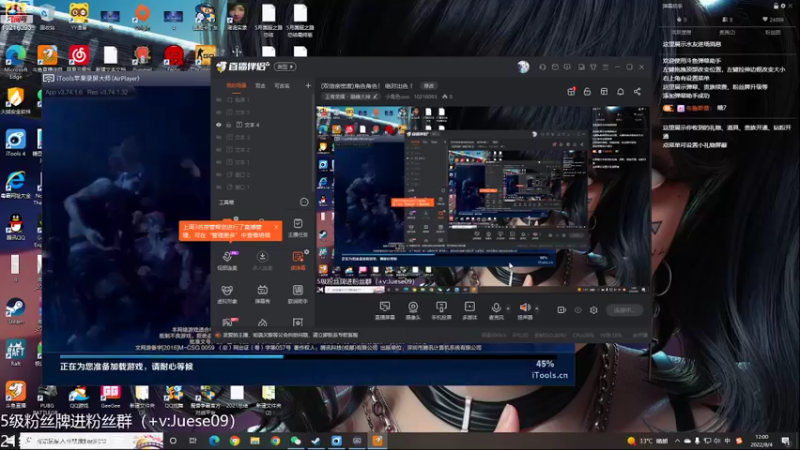Click the edit pencil next to category label
800x450 pixels.
(376, 96)
